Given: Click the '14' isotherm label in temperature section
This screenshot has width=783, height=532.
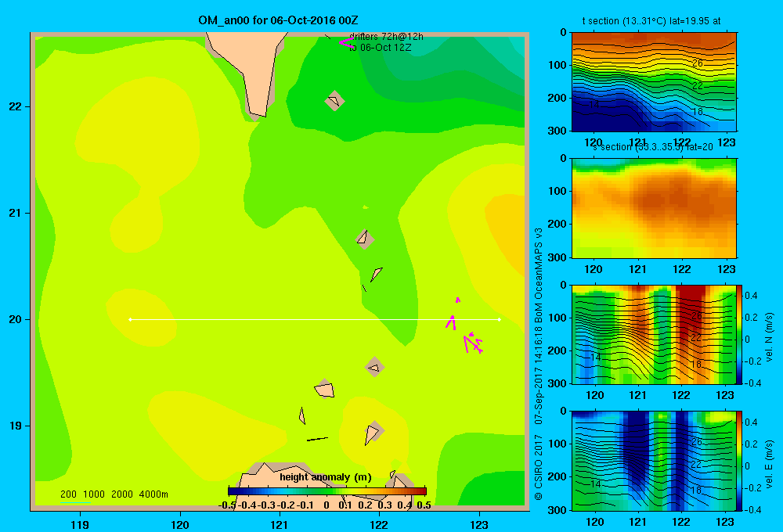Looking at the screenshot, I should click(x=594, y=105).
